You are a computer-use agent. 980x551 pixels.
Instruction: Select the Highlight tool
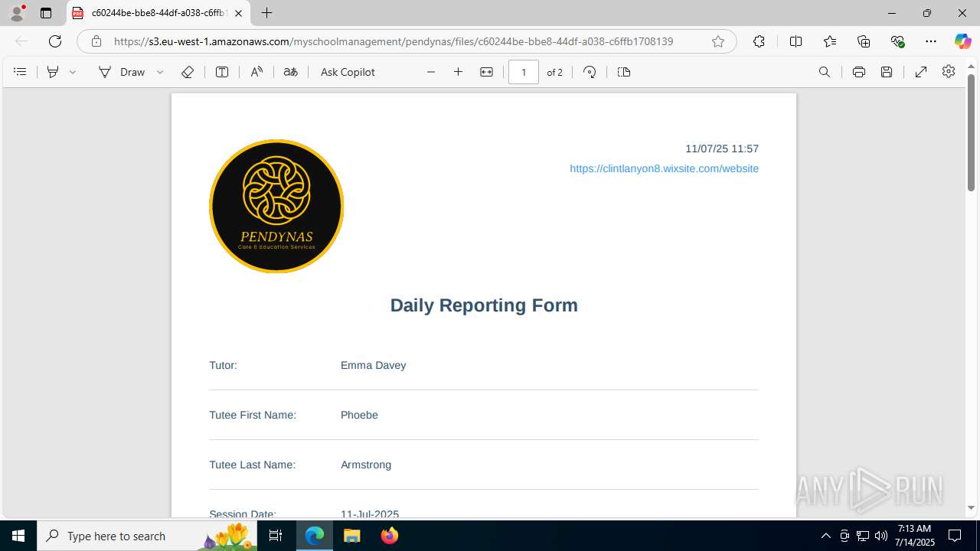coord(53,72)
